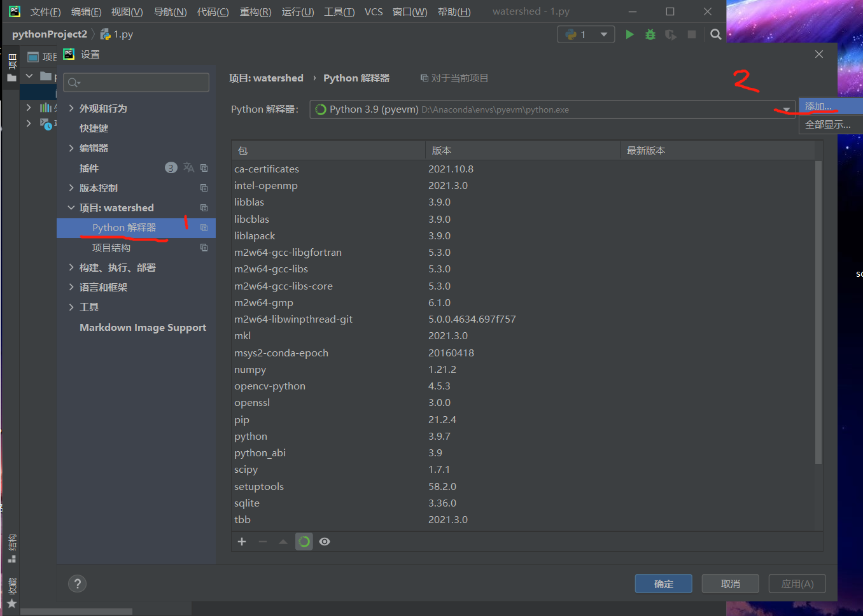Image resolution: width=863 pixels, height=616 pixels.
Task: Expand 外观和行为 settings section
Action: coord(71,108)
